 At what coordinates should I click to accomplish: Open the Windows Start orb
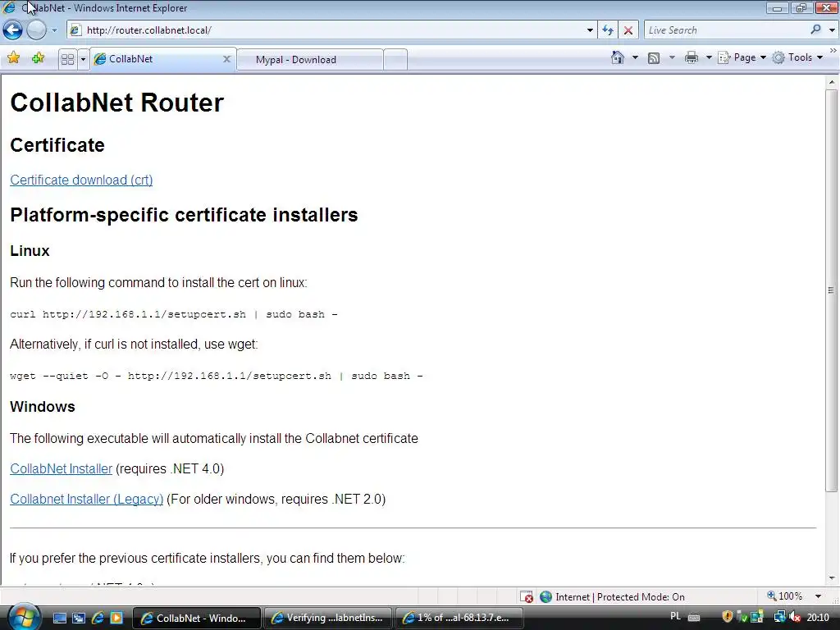pyautogui.click(x=23, y=617)
